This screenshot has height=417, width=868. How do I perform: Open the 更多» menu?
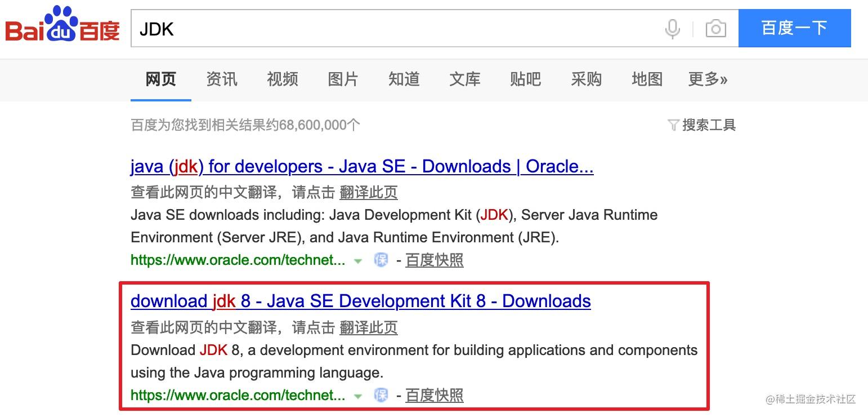point(708,79)
